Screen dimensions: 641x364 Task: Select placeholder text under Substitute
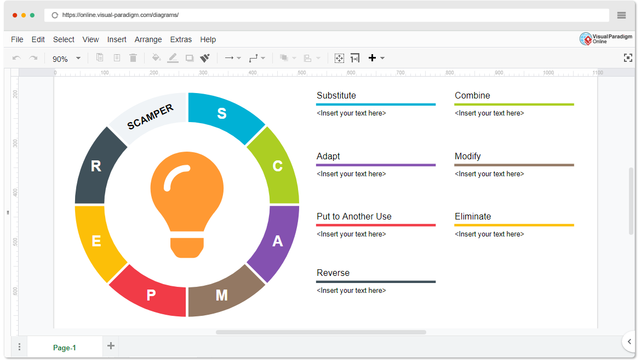351,113
